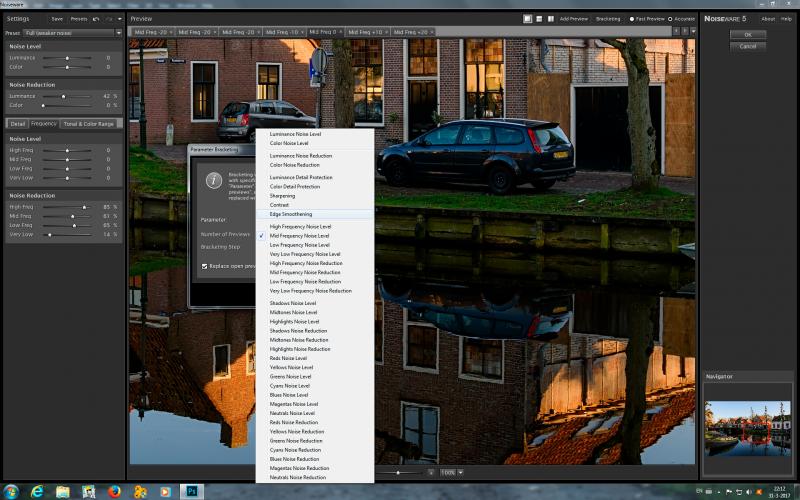Launch Firefox from the taskbar

114,491
